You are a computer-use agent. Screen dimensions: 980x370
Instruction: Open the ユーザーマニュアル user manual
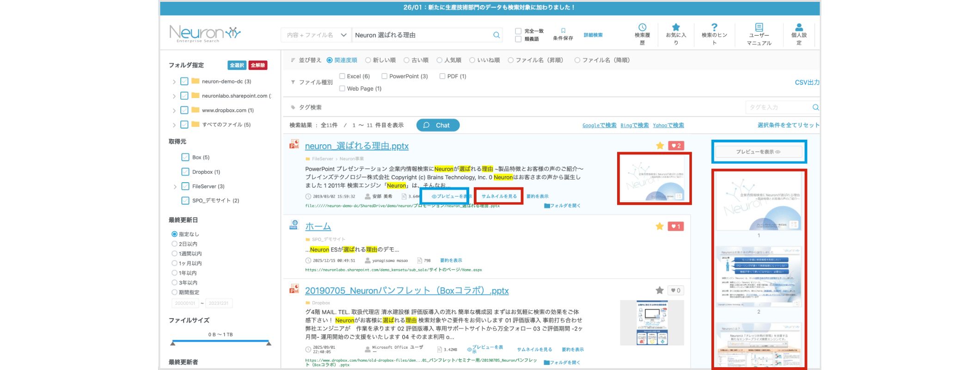759,34
